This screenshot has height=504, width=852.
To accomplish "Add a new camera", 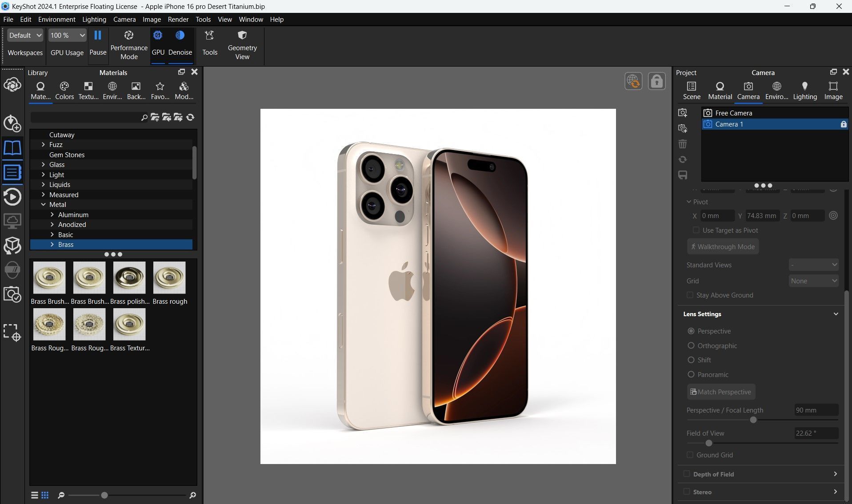I will pyautogui.click(x=683, y=113).
